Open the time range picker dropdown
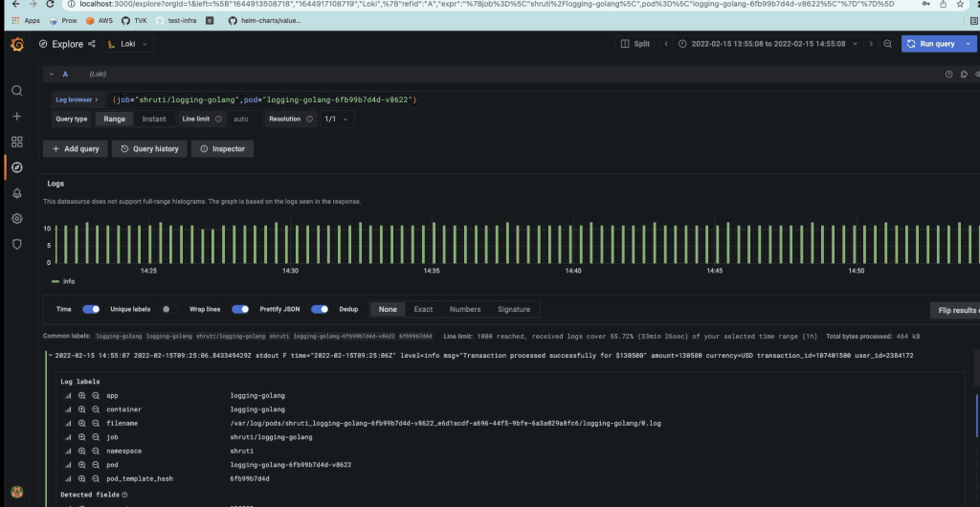 click(767, 44)
